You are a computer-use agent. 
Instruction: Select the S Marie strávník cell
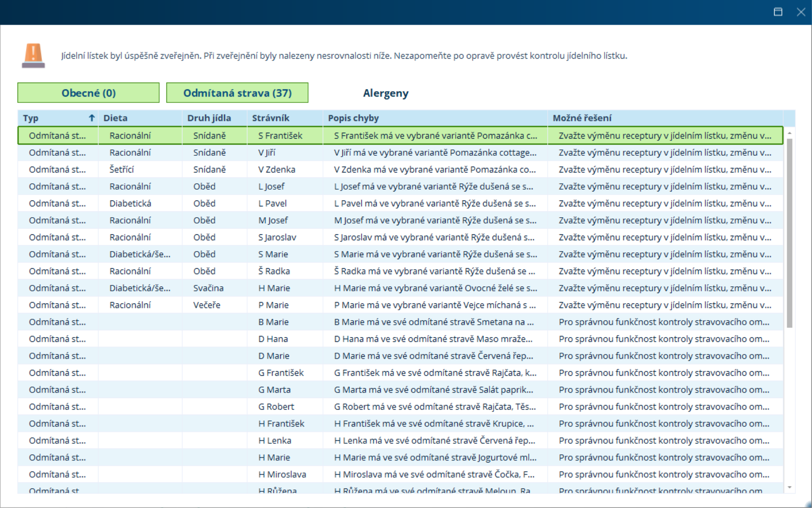[x=285, y=254]
